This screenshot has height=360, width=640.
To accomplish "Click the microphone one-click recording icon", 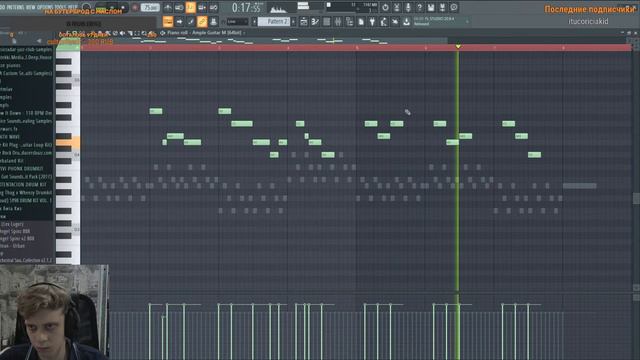I will pos(408,7).
